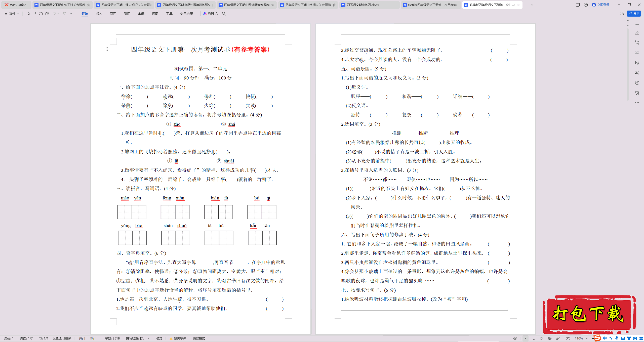Expand the undo history dropdown arrow
The image size is (644, 342).
58,14
